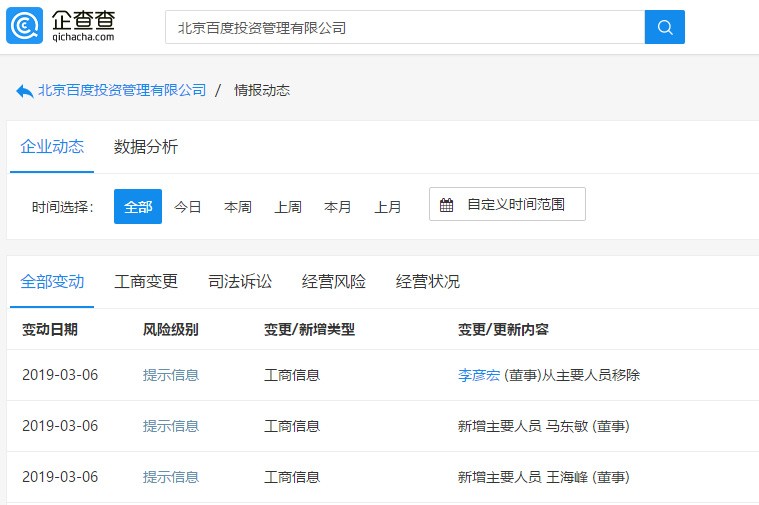Click the back arrow icon beside company name
Screen dimensions: 759x505
pos(24,91)
